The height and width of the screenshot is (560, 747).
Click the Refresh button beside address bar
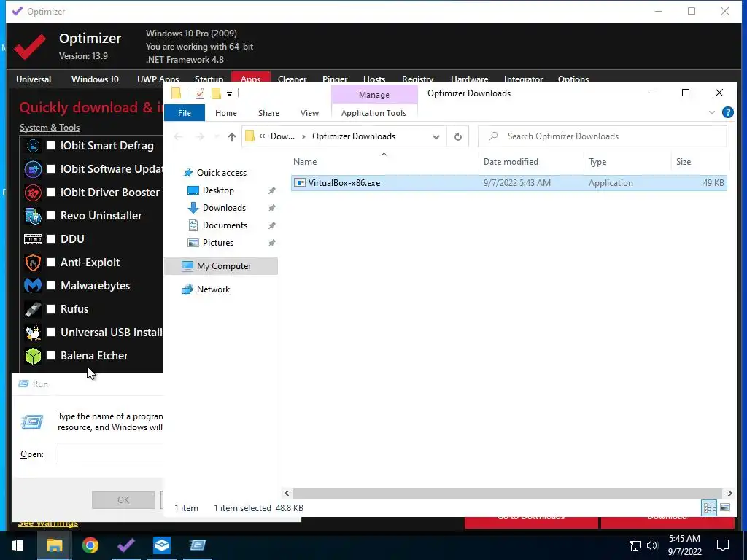click(458, 136)
